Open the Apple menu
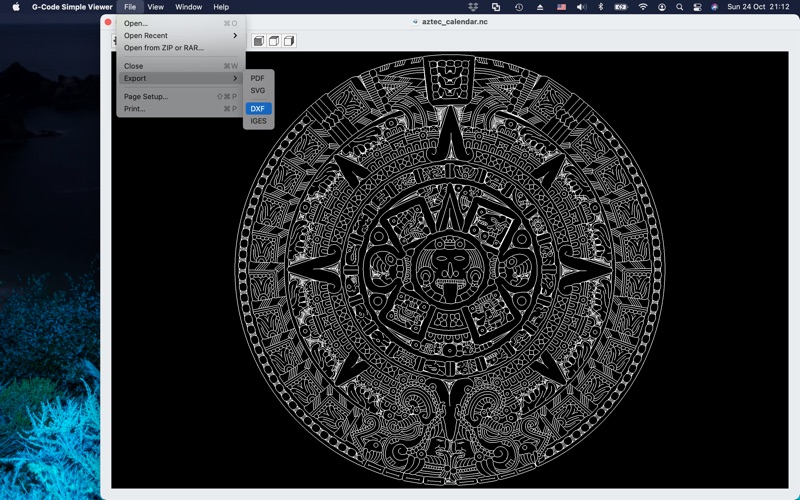This screenshot has width=800, height=500. click(16, 7)
